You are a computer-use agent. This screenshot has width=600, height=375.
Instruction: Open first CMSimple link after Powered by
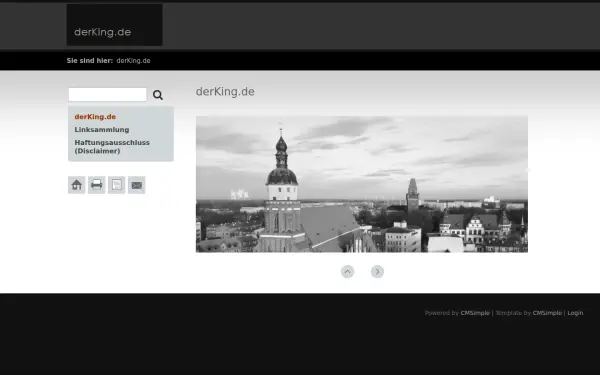click(x=475, y=313)
